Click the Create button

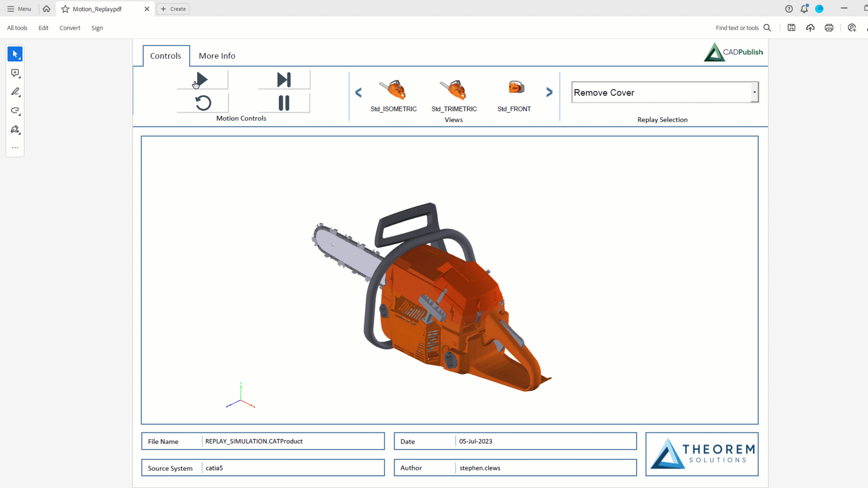tap(173, 9)
